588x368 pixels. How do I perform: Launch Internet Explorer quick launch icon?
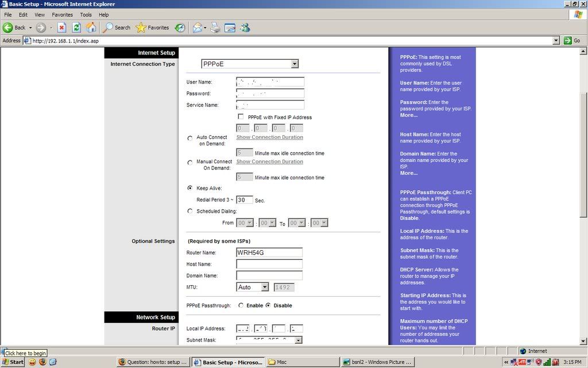pyautogui.click(x=53, y=362)
